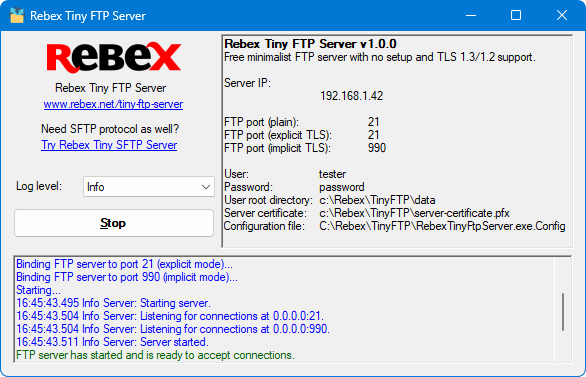Click the Stop button
The height and width of the screenshot is (377, 586).
(x=114, y=223)
